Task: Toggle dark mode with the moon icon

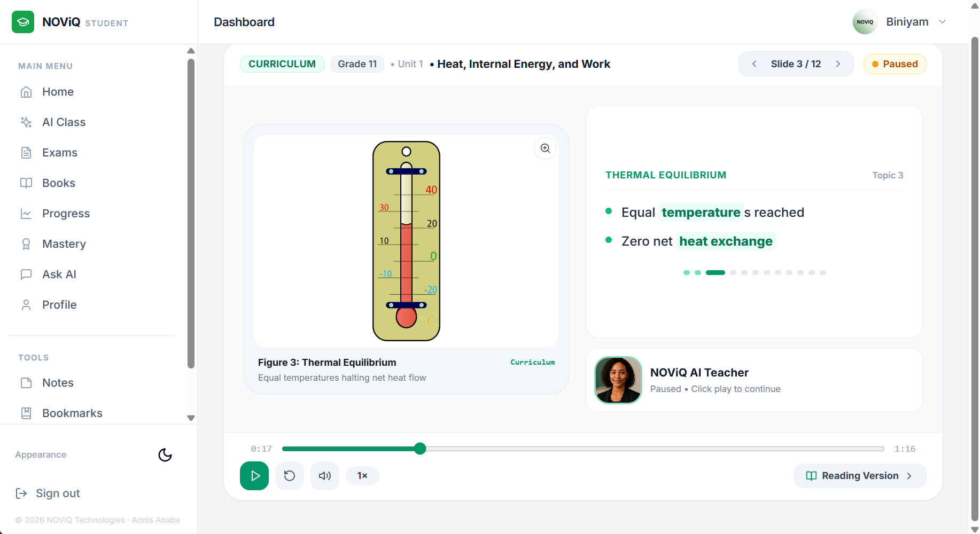Action: tap(165, 455)
